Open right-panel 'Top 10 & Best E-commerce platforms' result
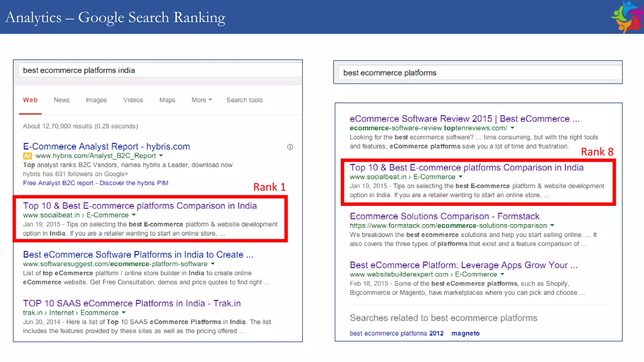Image resolution: width=644 pixels, height=362 pixels. [467, 167]
